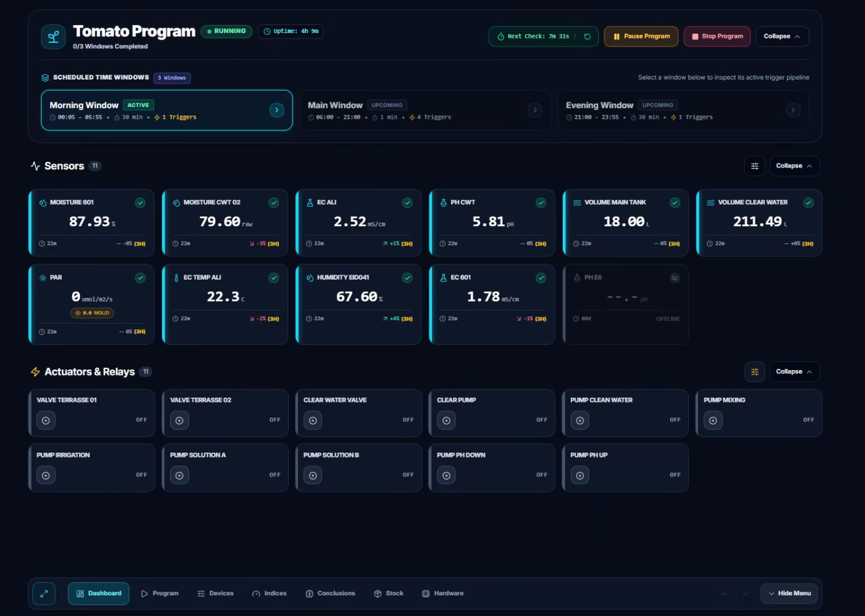The width and height of the screenshot is (865, 616).
Task: Click the EC ALI status check icon
Action: point(407,202)
